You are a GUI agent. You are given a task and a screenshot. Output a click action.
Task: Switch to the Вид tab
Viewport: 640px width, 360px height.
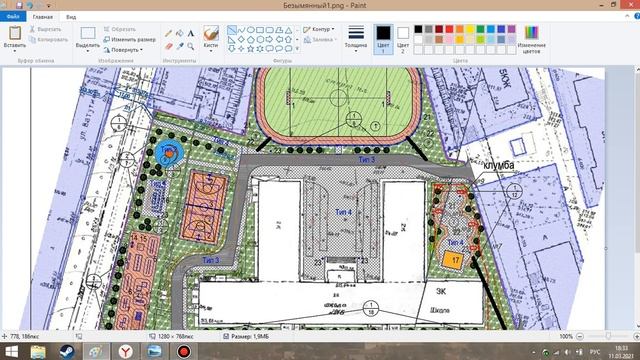71,17
